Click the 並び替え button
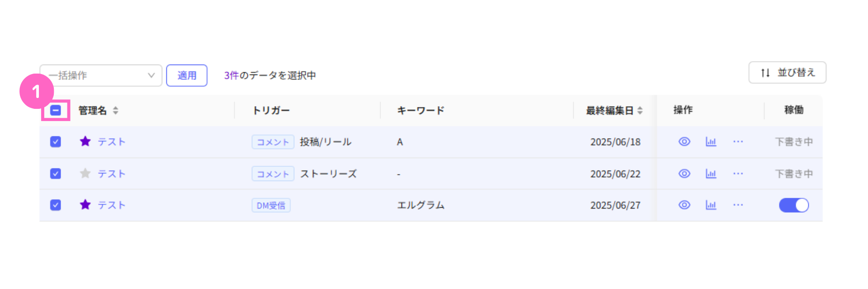The height and width of the screenshot is (289, 868). 788,72
